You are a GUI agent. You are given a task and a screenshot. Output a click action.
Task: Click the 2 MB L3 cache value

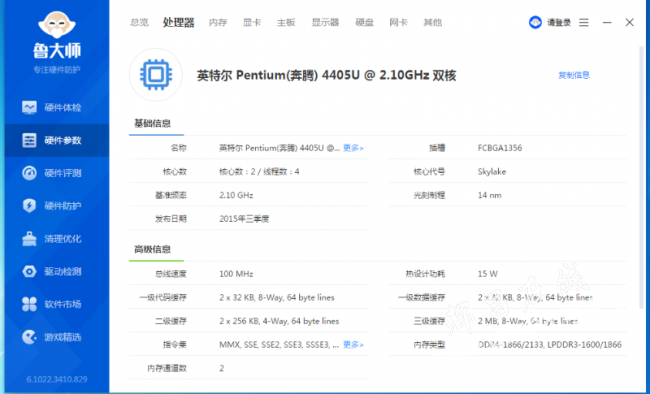click(x=528, y=321)
